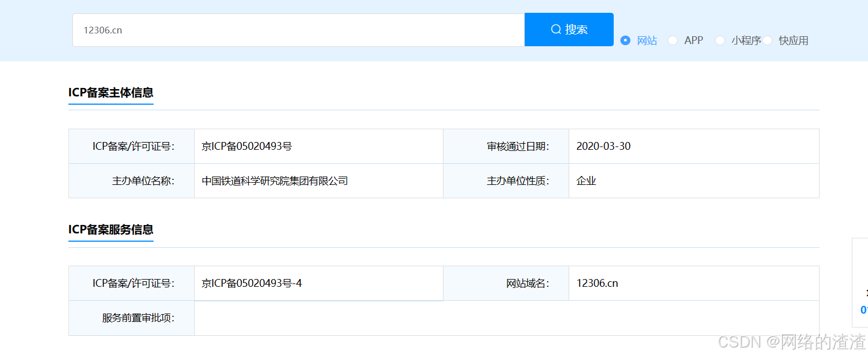
Task: Select the APP radio button
Action: (x=673, y=41)
